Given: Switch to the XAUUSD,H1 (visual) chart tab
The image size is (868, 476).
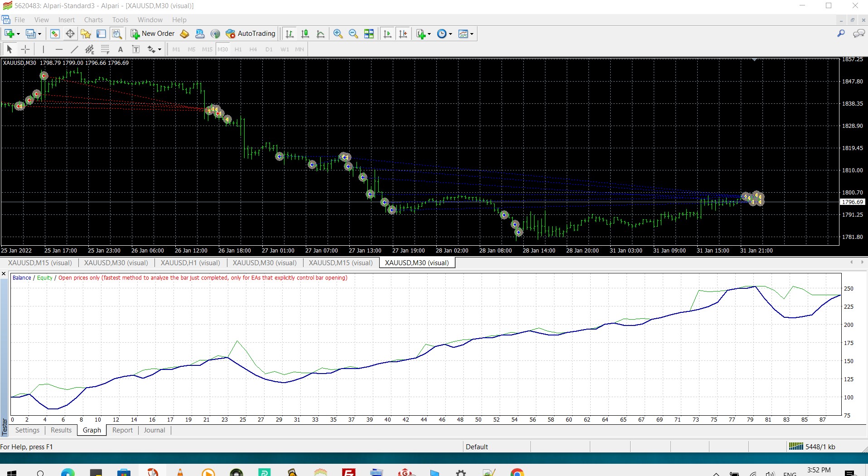Looking at the screenshot, I should click(190, 262).
